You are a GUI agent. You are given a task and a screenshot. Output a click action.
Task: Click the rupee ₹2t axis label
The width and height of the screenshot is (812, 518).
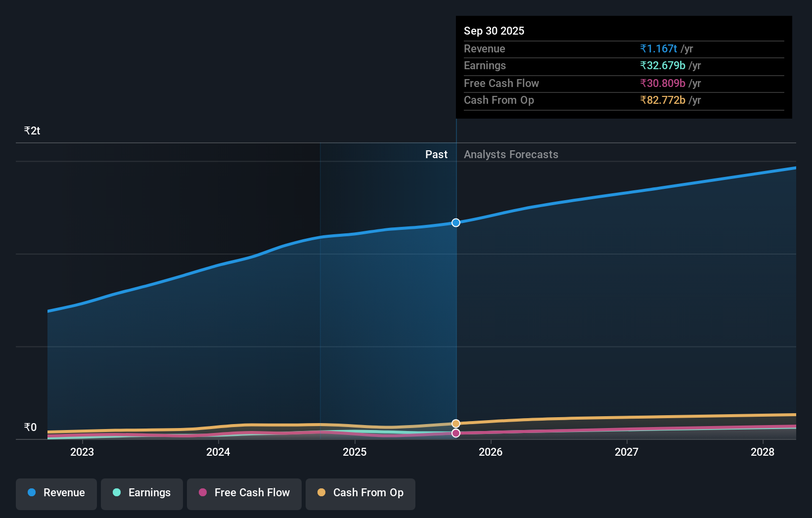pyautogui.click(x=32, y=130)
